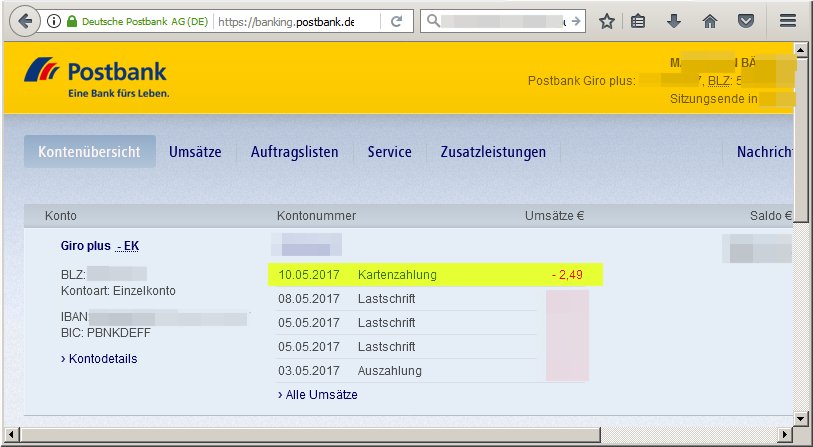Open Zusatzleistungen navigation item
This screenshot has width=813, height=447.
tap(493, 152)
